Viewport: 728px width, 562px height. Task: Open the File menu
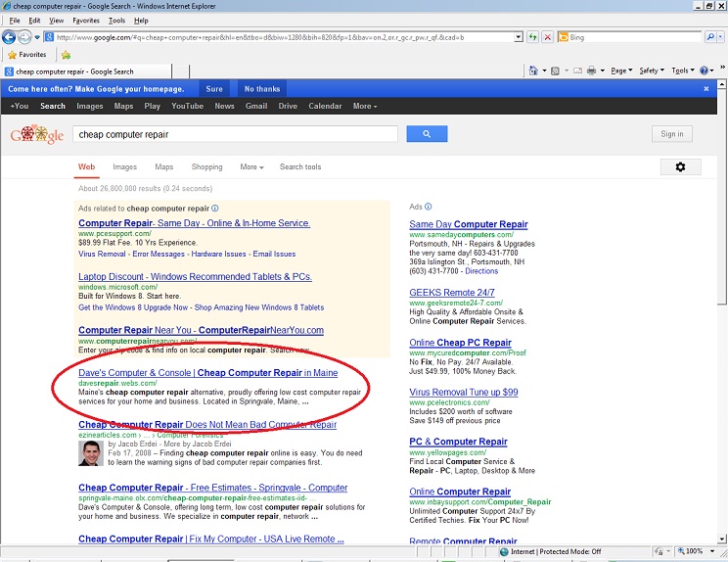(x=15, y=21)
